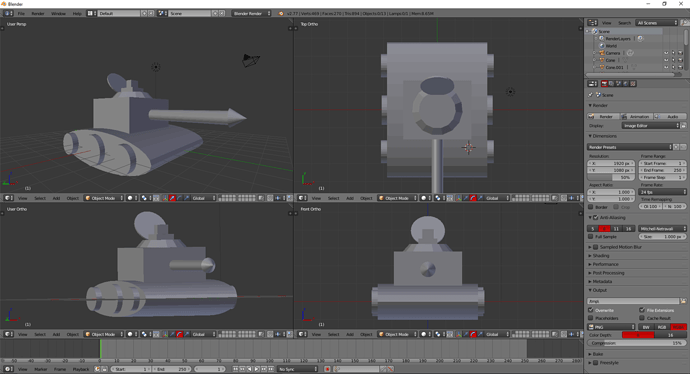
Task: Open the Window menu
Action: coord(58,14)
